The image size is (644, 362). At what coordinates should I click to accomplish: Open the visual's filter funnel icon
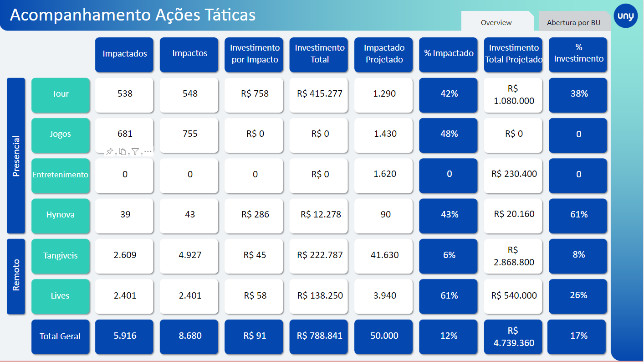click(135, 152)
